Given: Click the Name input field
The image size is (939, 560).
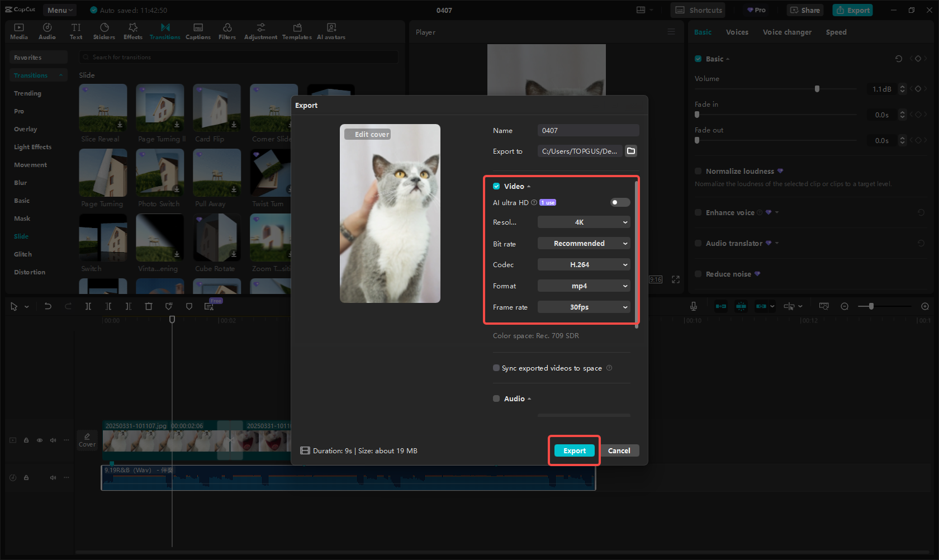Looking at the screenshot, I should pos(588,130).
